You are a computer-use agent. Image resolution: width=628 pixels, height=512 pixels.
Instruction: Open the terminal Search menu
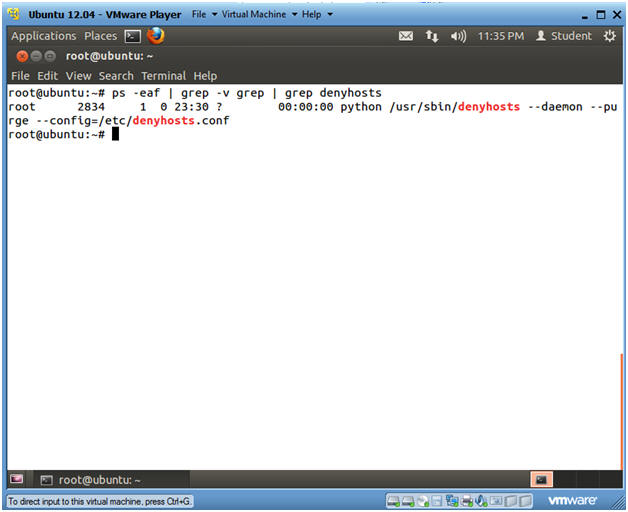coord(116,76)
